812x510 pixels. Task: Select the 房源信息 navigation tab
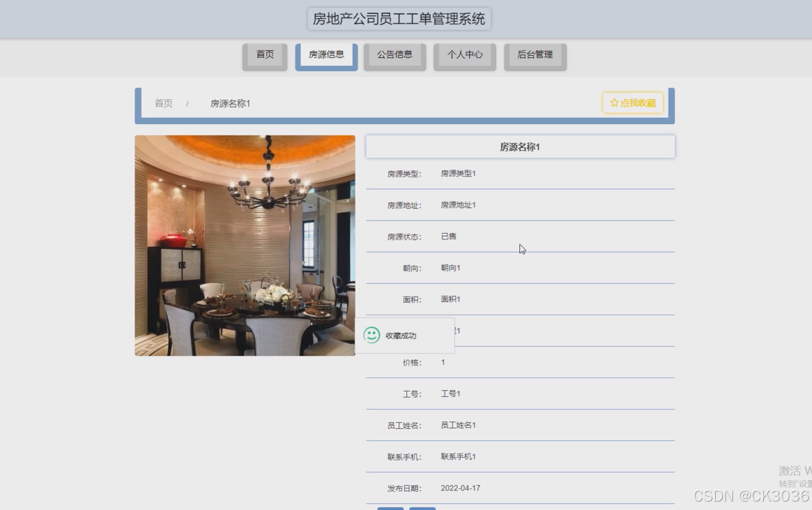pos(326,57)
